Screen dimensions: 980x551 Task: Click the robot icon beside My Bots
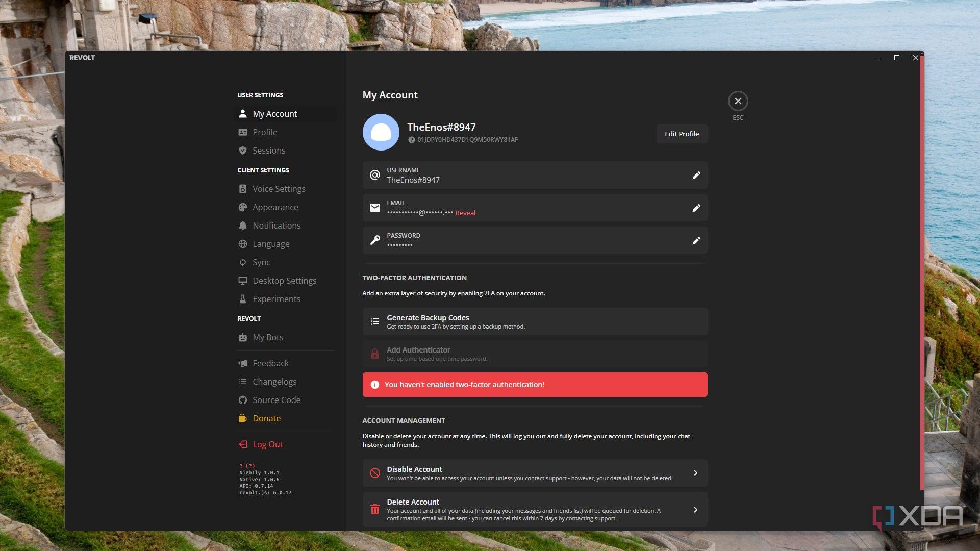pos(243,337)
